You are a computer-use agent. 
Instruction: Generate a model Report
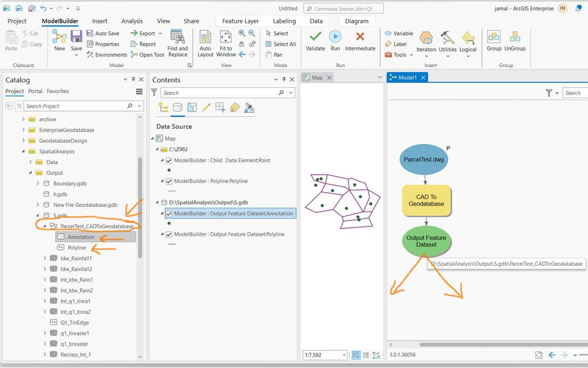[143, 44]
